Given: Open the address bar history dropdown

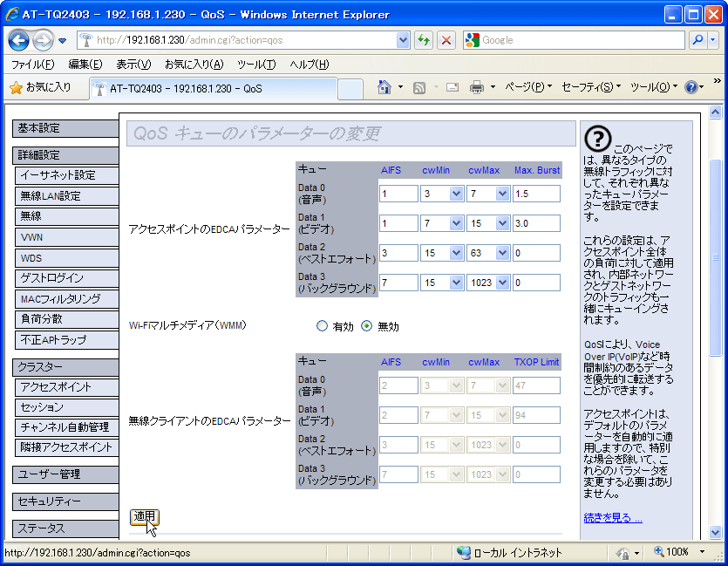Looking at the screenshot, I should pos(403,40).
